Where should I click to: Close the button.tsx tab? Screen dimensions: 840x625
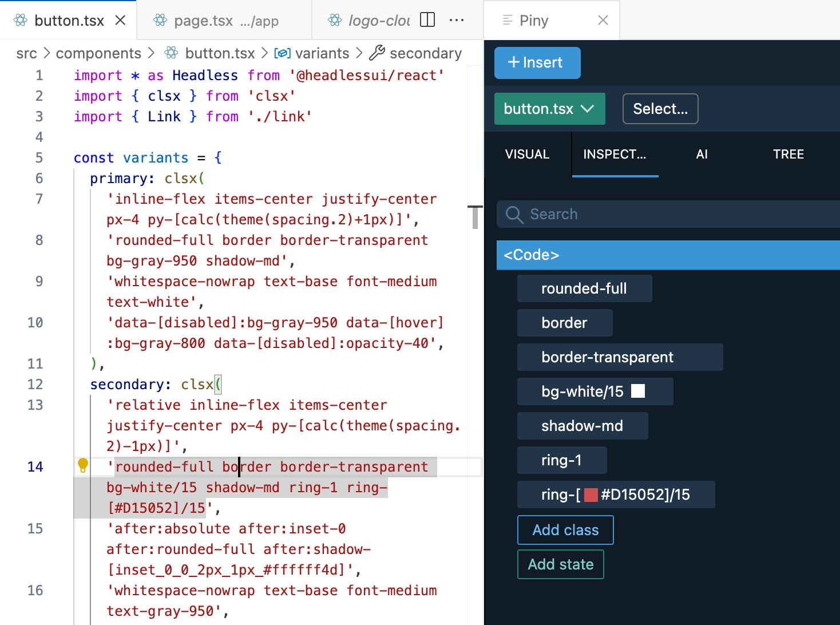[120, 21]
